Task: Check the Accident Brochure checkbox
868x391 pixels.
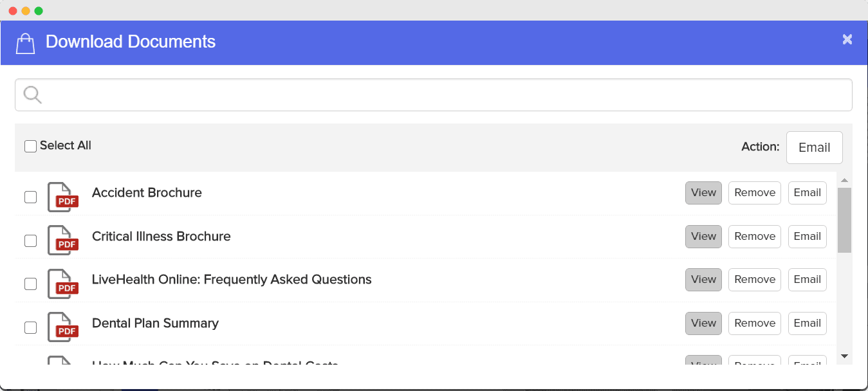Action: [x=30, y=197]
